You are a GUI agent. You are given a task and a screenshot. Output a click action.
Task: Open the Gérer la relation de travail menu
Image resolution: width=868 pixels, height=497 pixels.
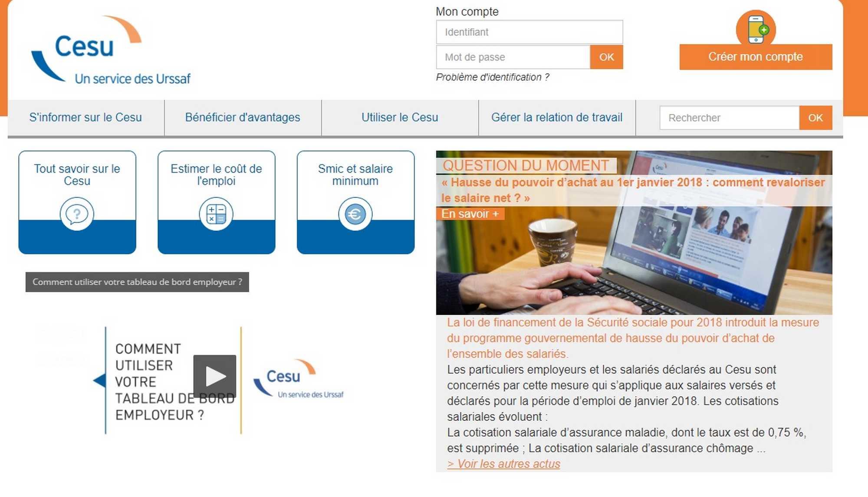click(x=557, y=118)
